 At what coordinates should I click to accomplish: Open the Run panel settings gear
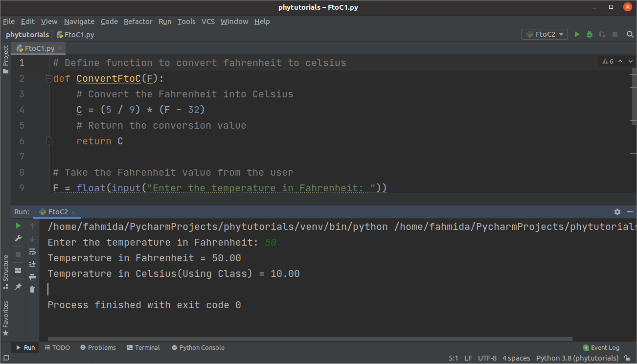coord(617,212)
